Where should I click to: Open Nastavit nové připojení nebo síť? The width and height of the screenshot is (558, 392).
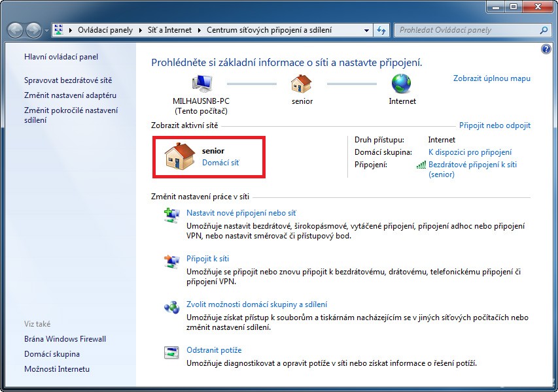coord(241,213)
